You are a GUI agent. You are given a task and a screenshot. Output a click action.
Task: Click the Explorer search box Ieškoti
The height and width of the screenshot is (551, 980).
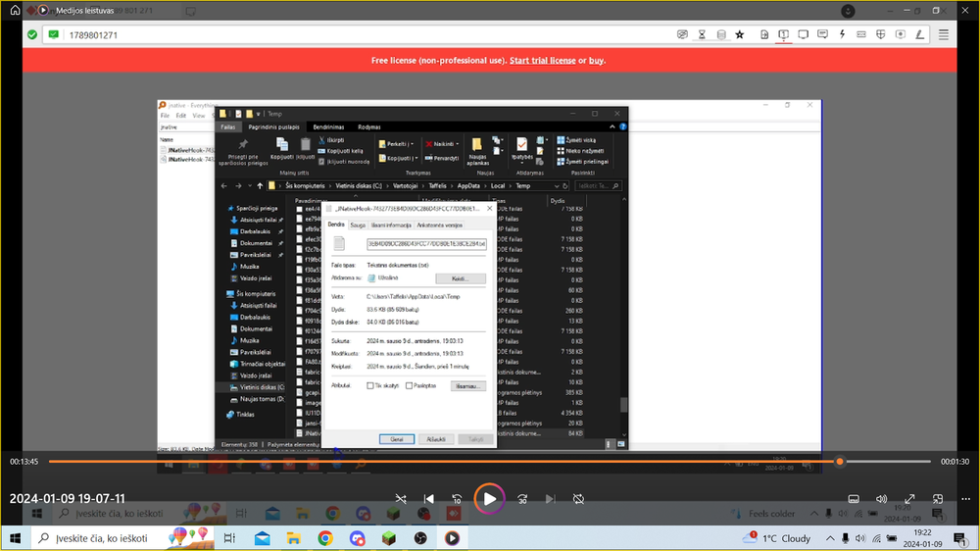[x=597, y=185]
